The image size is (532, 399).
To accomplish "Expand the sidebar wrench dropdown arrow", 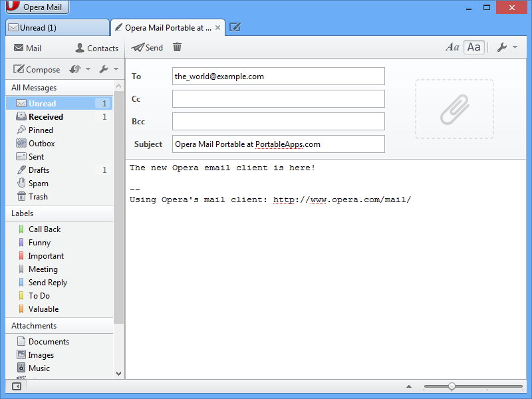I will 116,69.
